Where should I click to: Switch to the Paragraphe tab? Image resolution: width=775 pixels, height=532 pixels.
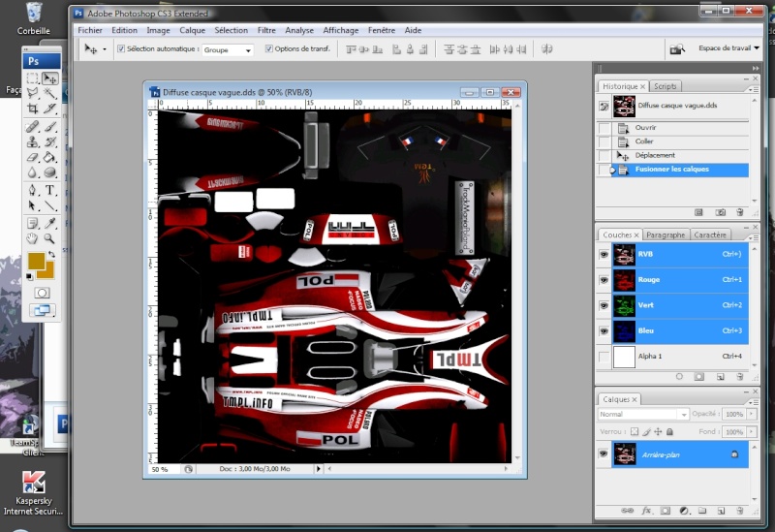[x=666, y=235]
